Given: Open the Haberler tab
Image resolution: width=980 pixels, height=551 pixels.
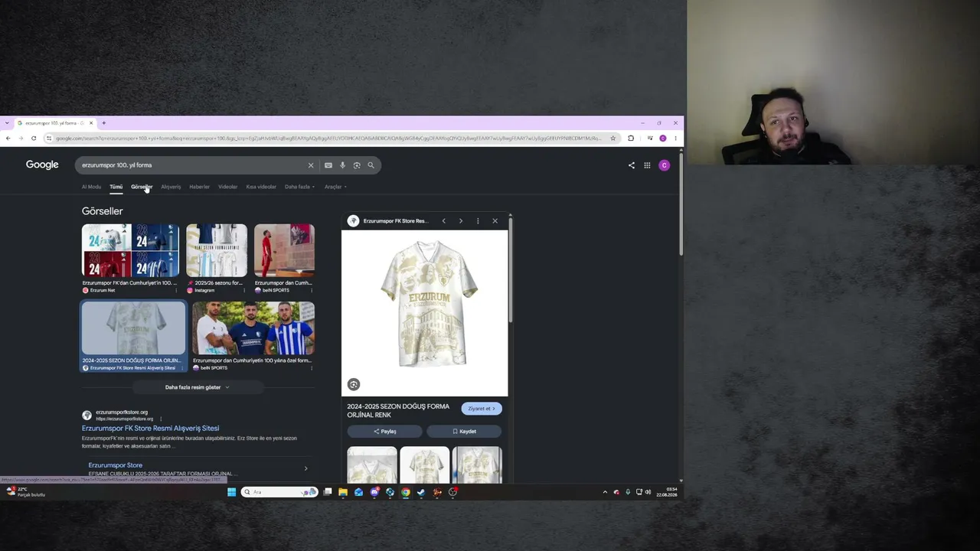Looking at the screenshot, I should point(199,187).
